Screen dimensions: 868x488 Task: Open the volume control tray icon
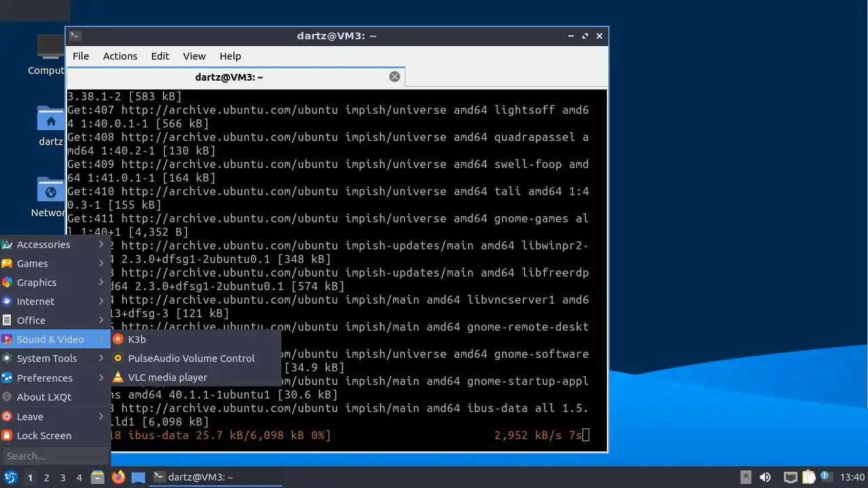pos(765,477)
